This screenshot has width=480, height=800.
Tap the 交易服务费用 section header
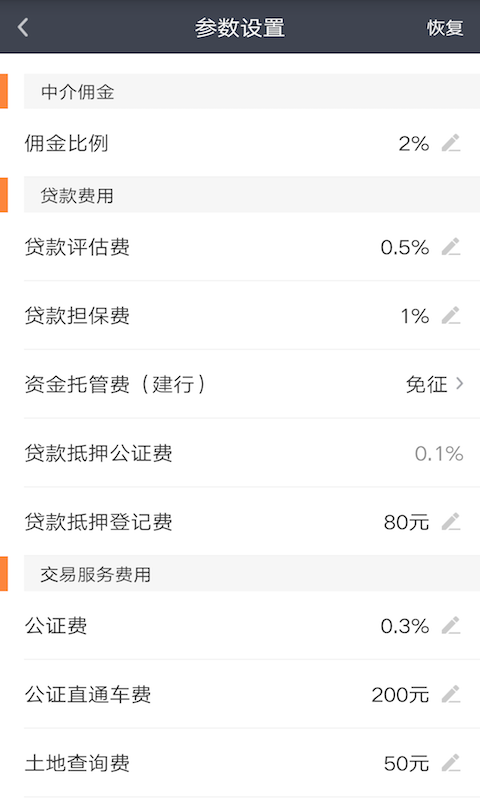coord(251,574)
